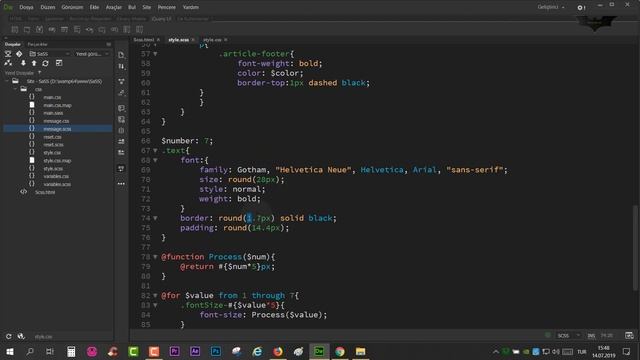The image size is (640, 360).
Task: Click the first icon in the insert toolbar
Action: [15, 29]
